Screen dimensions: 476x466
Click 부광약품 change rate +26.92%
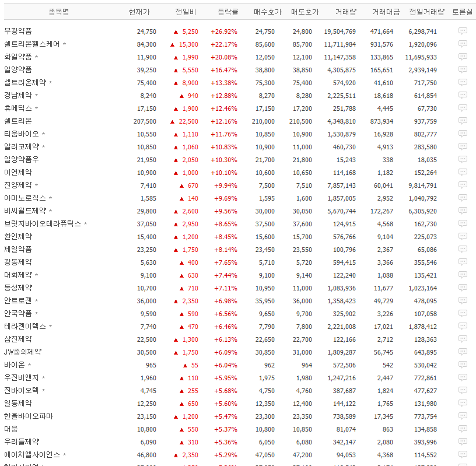tap(224, 31)
